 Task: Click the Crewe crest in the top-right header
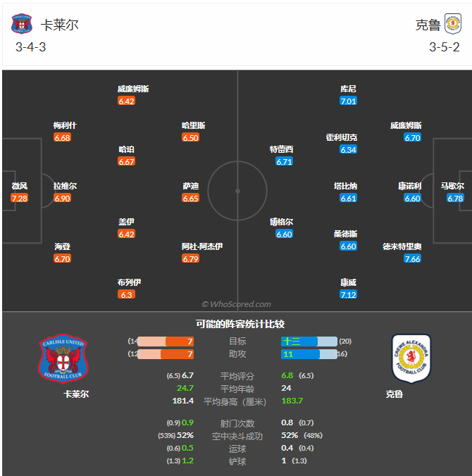[x=452, y=25]
